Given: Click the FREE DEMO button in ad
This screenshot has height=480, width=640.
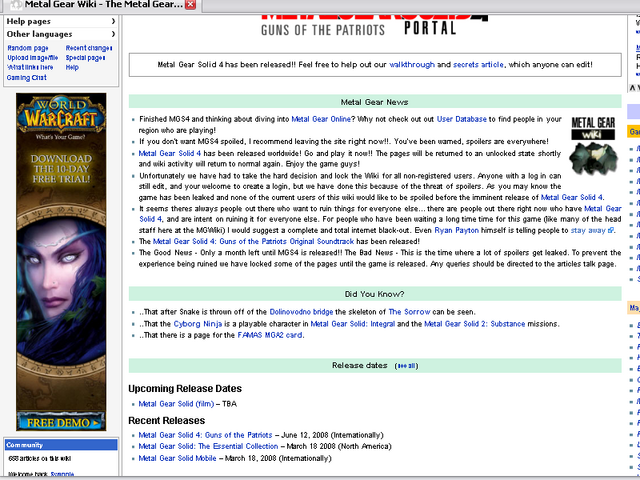Looking at the screenshot, I should [x=61, y=422].
